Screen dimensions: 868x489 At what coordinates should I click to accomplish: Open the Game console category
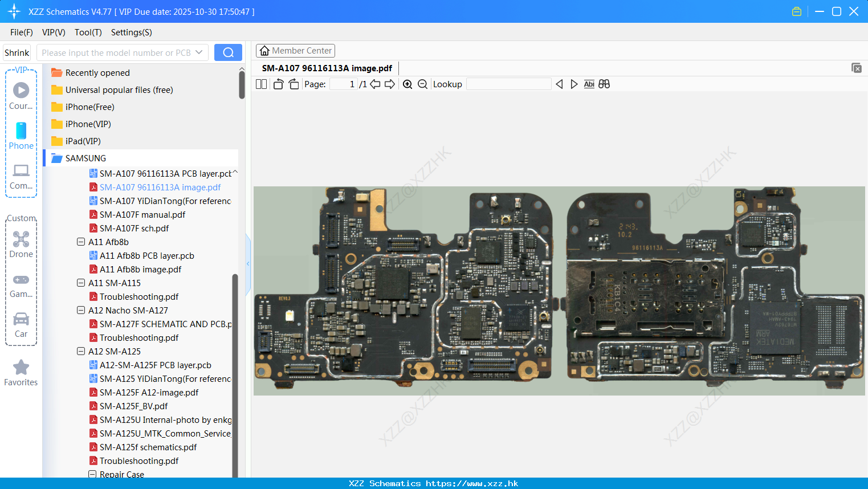click(x=21, y=285)
